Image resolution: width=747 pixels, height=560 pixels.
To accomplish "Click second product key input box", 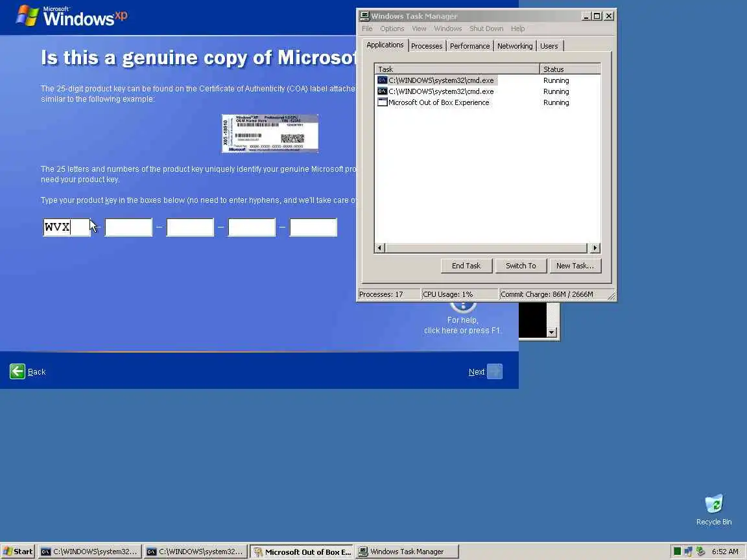I will pyautogui.click(x=128, y=227).
